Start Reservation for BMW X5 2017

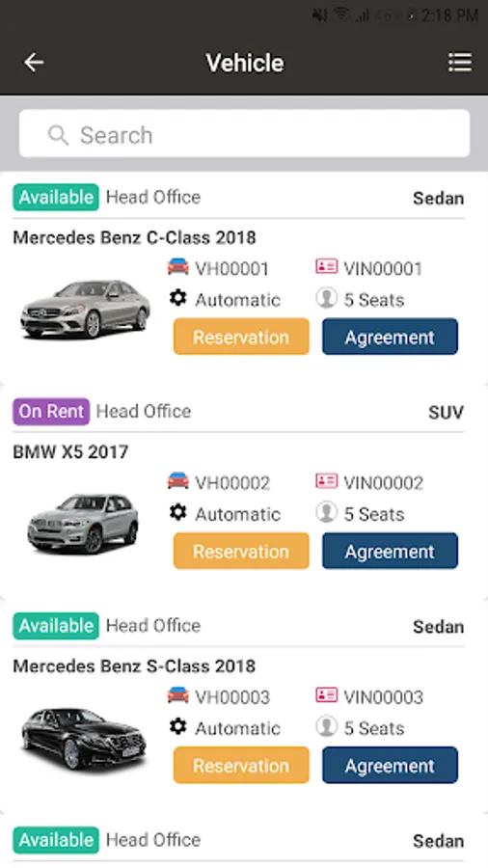241,551
